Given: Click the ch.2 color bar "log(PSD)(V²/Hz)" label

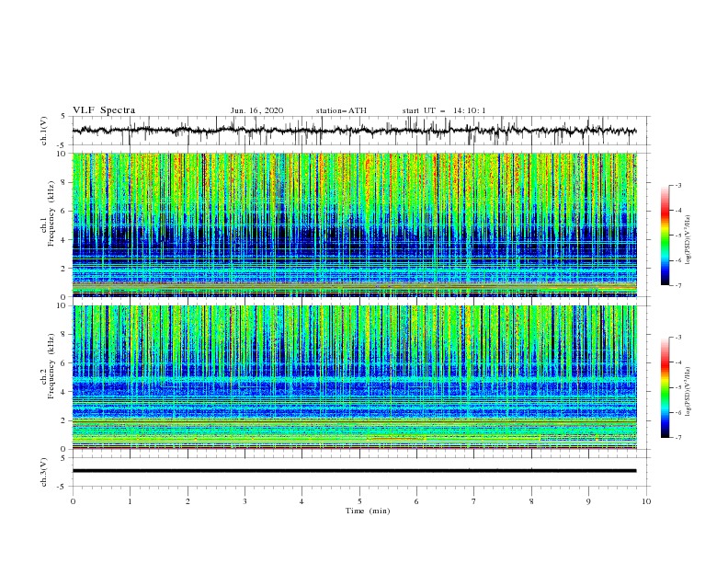Looking at the screenshot, I should point(688,392).
